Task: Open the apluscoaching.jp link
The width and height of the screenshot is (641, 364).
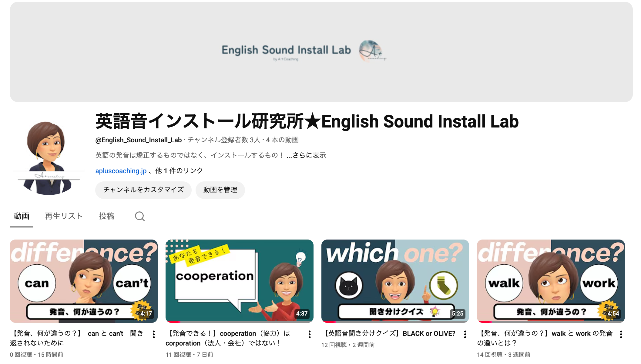Action: click(x=121, y=171)
